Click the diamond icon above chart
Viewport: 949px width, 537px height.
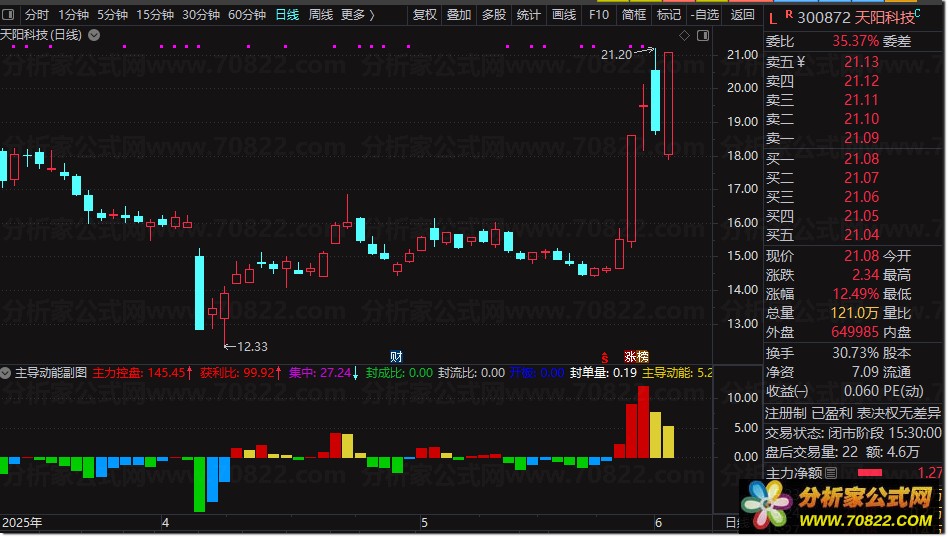coord(685,36)
